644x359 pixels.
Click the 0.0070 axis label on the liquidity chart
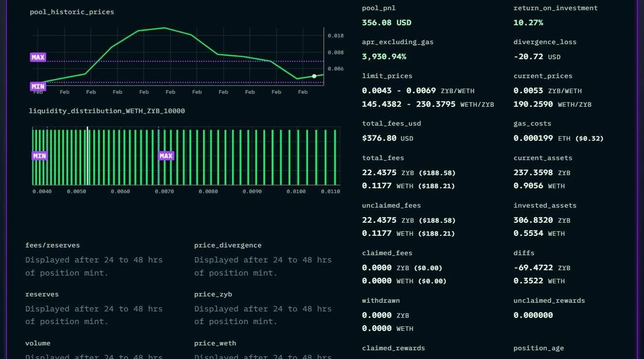[x=164, y=192]
